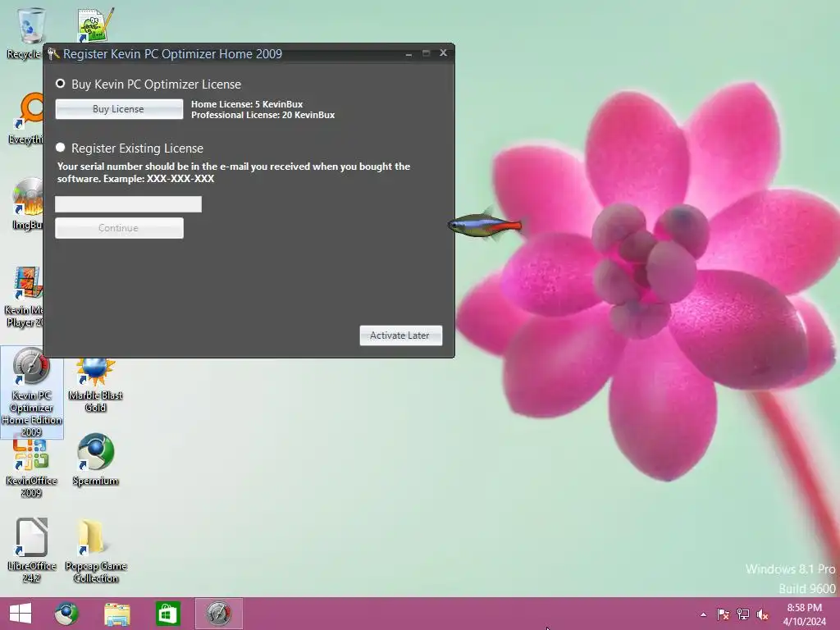Click the Professional License: 20 KevinBux text

263,115
